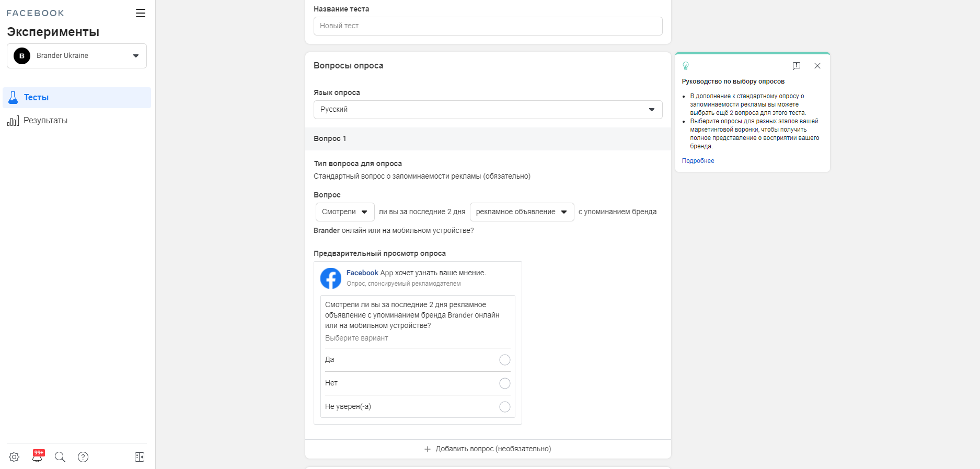Click the lightbulb tip icon
The image size is (980, 469).
pyautogui.click(x=686, y=66)
